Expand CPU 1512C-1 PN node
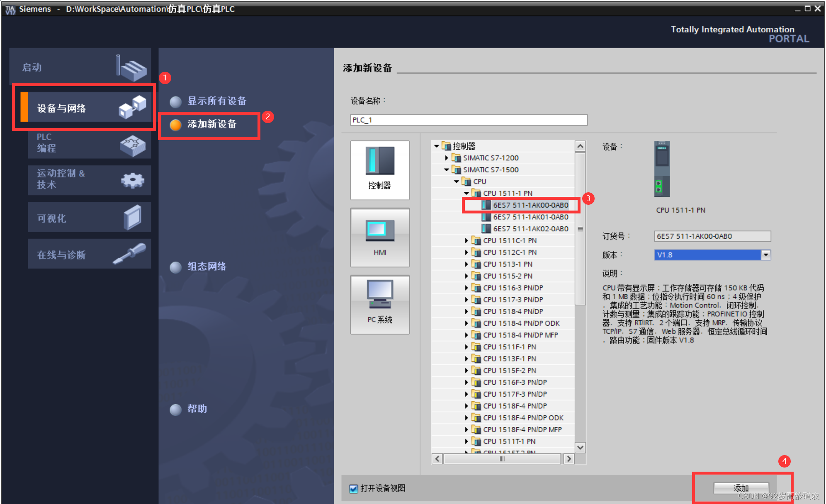This screenshot has width=826, height=504. pyautogui.click(x=466, y=252)
